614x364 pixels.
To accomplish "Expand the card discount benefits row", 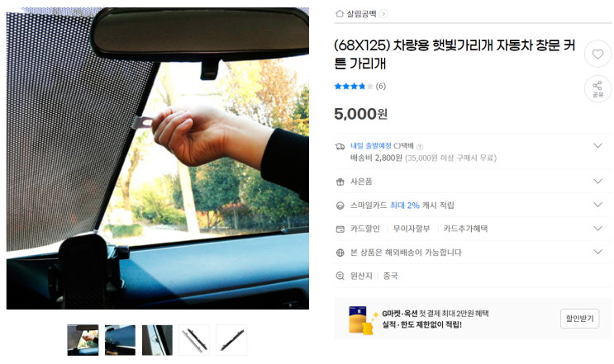I will coord(597,229).
